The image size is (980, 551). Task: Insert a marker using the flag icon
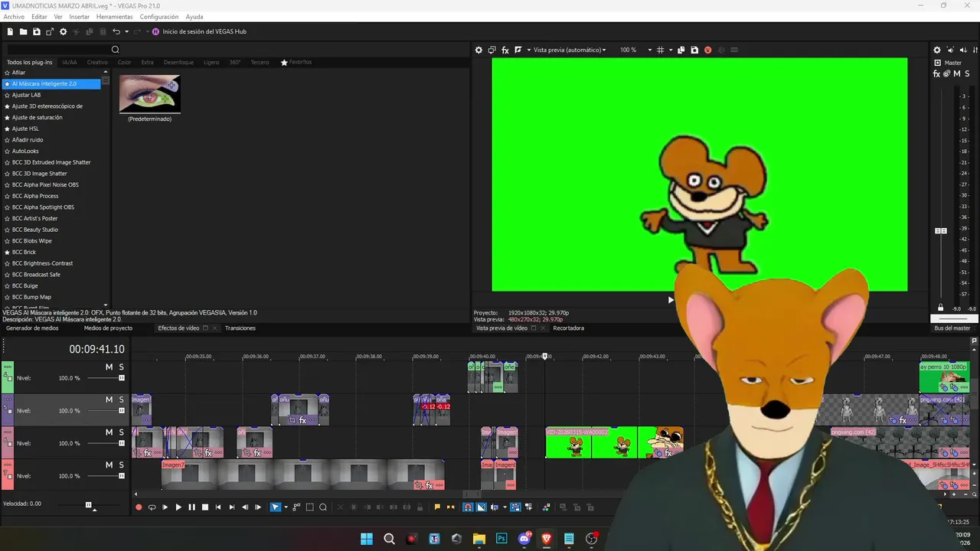(x=437, y=507)
